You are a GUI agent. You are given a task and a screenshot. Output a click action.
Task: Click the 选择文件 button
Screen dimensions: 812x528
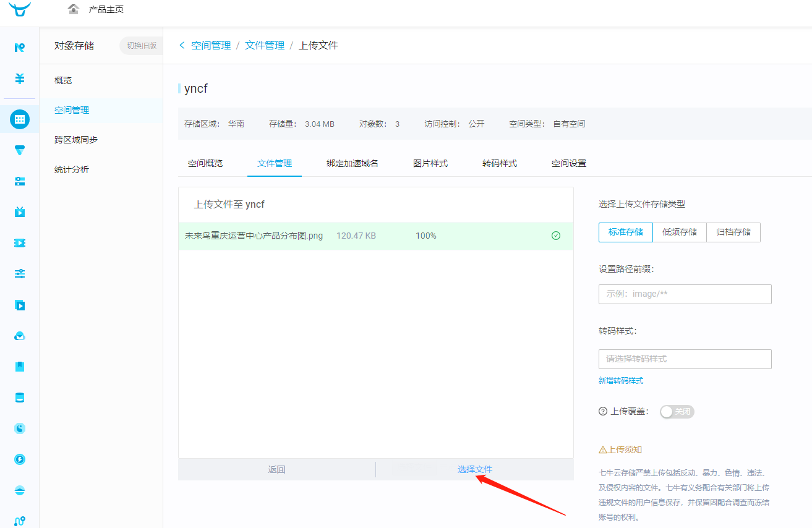click(475, 469)
